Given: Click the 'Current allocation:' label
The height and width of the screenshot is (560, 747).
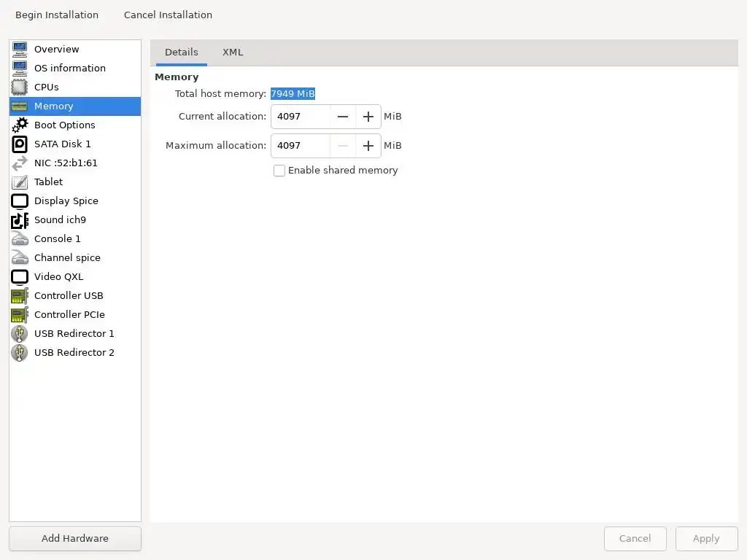Looking at the screenshot, I should click(222, 117).
